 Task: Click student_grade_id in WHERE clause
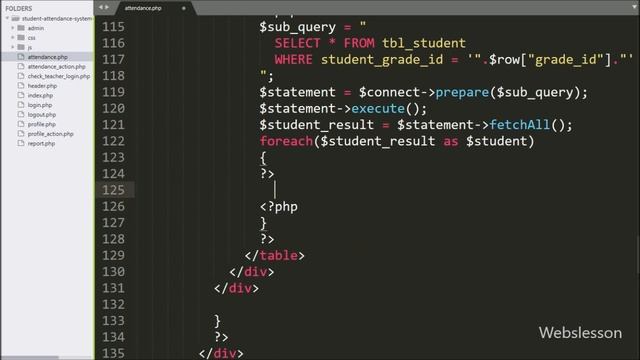382,60
